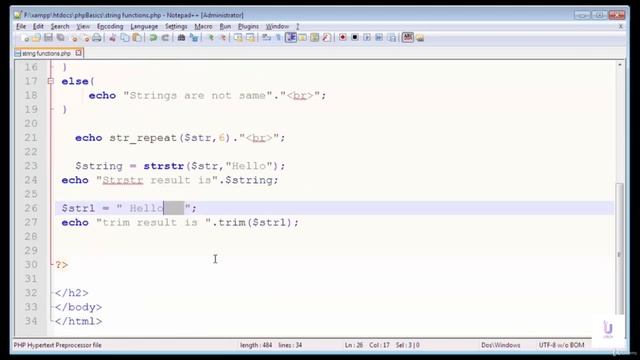Open the Plugins menu
Image resolution: width=640 pixels, height=360 pixels.
[248, 27]
